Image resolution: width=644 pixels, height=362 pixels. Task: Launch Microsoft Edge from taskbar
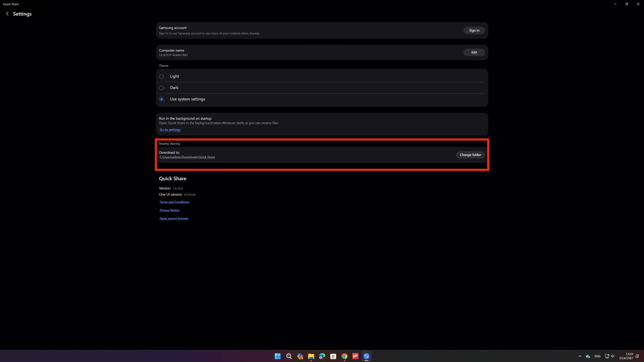coord(322,356)
